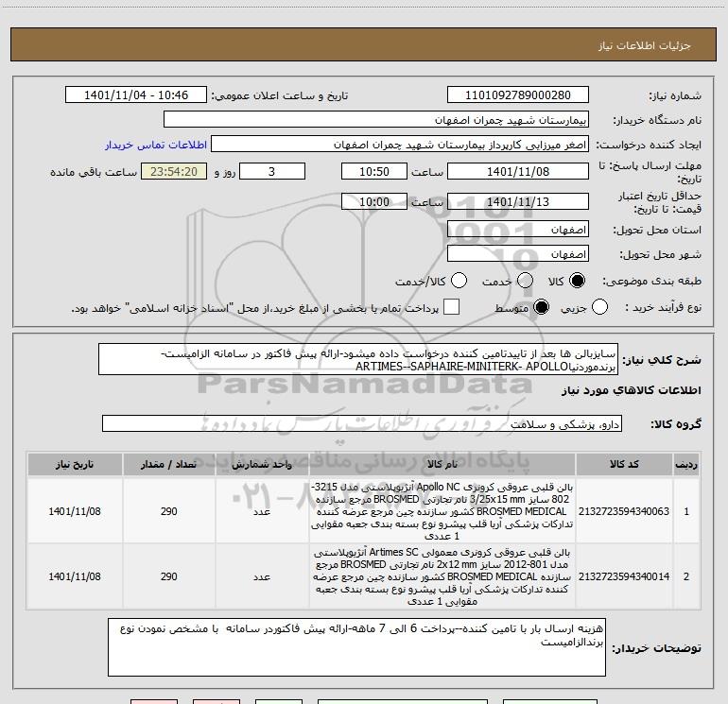Image resolution: width=728 pixels, height=704 pixels.
Task: Click the page header جزئیات اطلاعات نیاز
Action: click(x=645, y=45)
